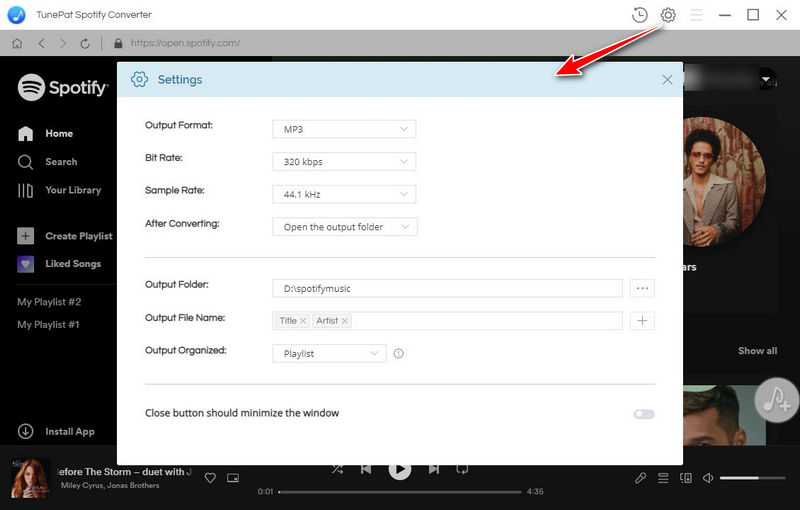The image size is (800, 510).
Task: Click Install App in sidebar
Action: [x=56, y=431]
